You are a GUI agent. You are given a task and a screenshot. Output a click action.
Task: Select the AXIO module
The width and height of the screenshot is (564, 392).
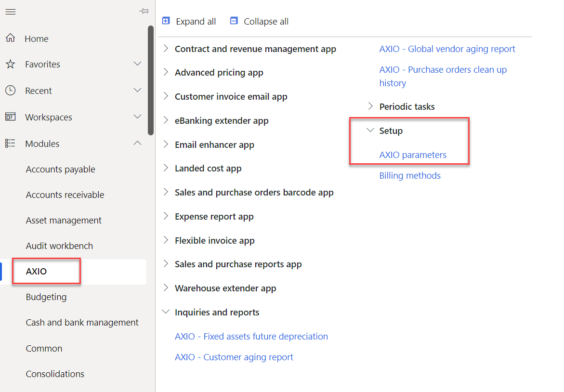[37, 272]
